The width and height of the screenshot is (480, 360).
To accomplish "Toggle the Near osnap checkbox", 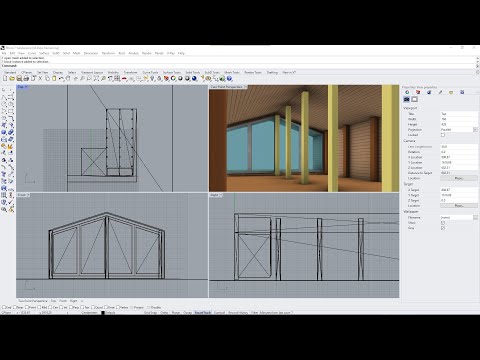I will coord(15,307).
